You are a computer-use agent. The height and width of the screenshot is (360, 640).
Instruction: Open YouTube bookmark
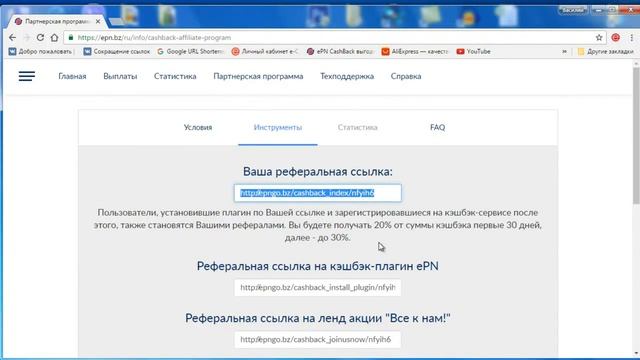click(474, 51)
